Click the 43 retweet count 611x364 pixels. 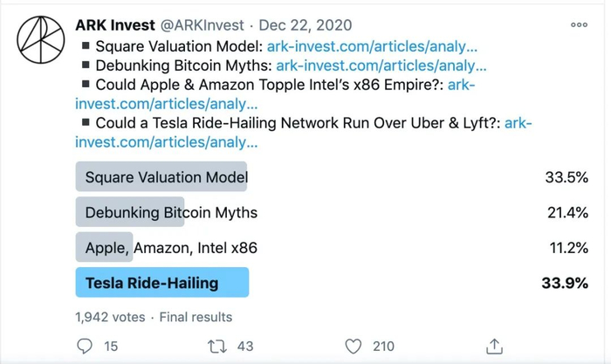click(x=245, y=347)
